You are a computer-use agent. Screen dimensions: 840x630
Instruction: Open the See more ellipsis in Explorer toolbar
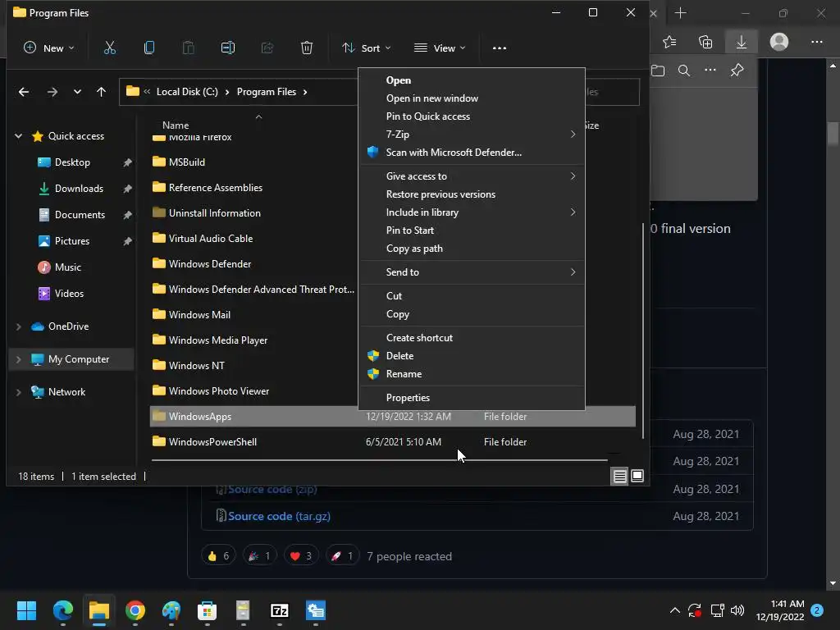tap(500, 48)
